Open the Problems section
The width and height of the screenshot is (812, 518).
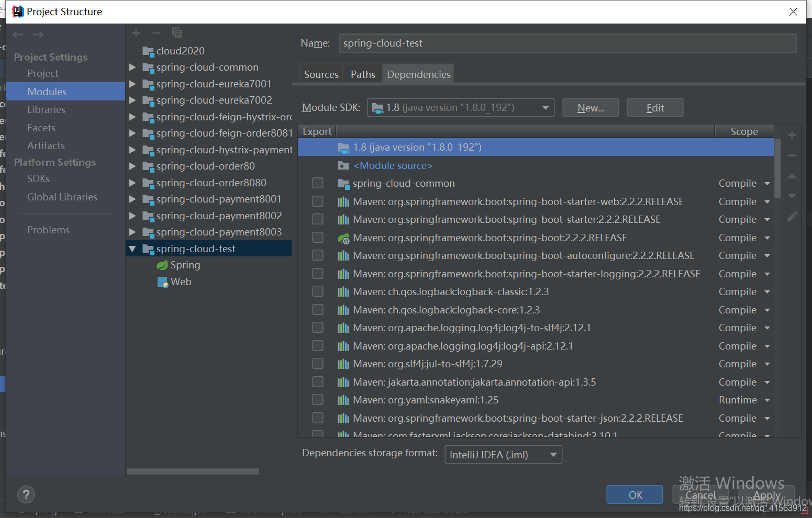[48, 230]
